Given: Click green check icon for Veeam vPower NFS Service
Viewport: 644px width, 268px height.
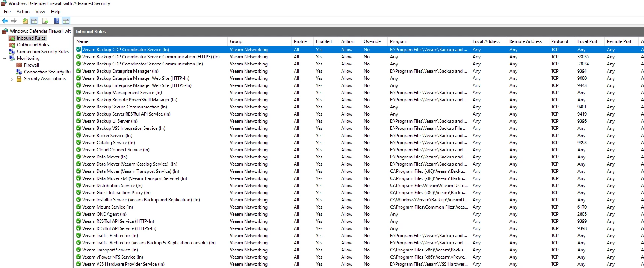Looking at the screenshot, I should point(79,257).
